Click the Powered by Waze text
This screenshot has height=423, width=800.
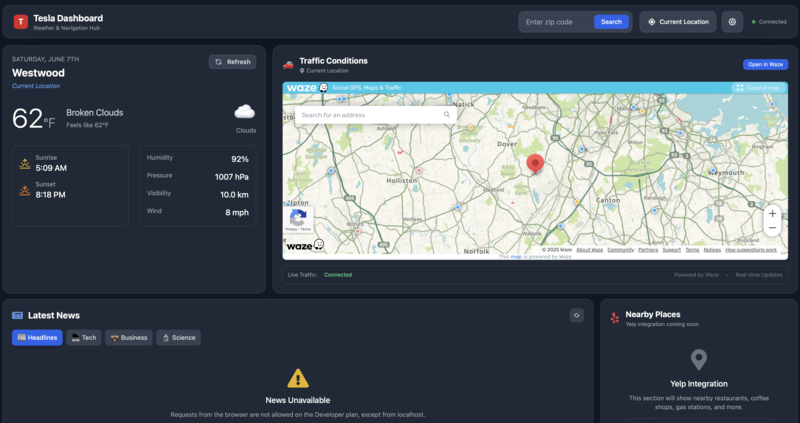coord(696,275)
